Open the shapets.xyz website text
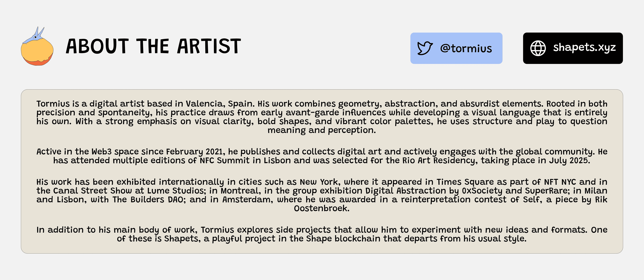 click(x=584, y=48)
